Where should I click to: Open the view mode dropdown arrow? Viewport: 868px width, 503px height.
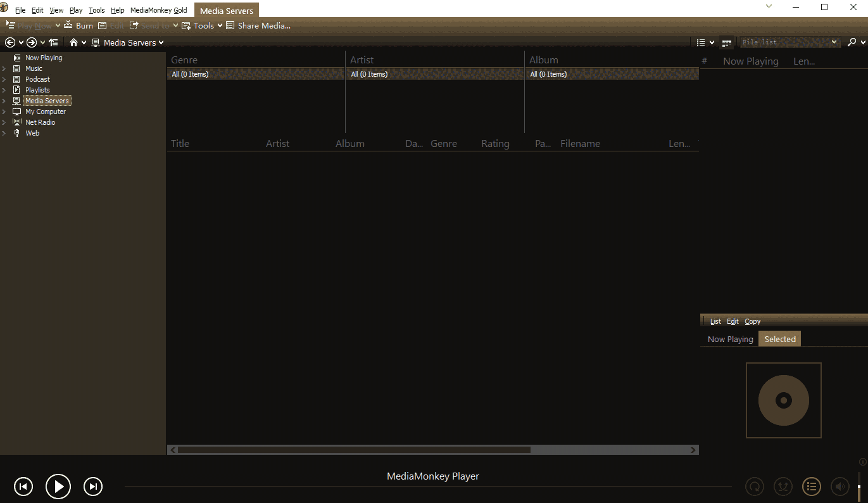(712, 42)
